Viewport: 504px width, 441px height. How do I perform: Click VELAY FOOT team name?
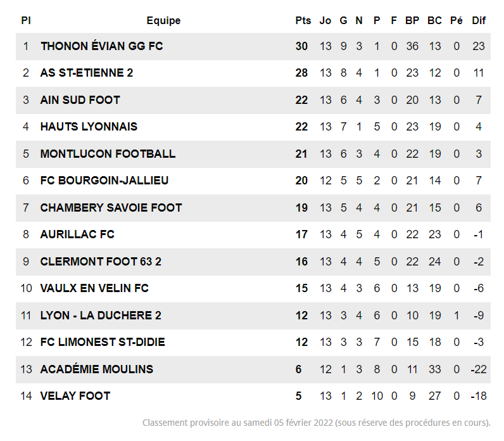75,396
